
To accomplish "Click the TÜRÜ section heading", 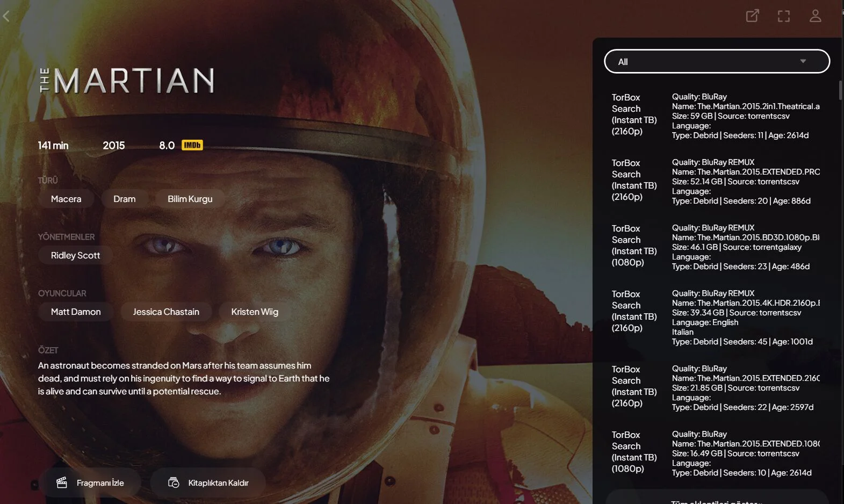I will click(x=48, y=181).
